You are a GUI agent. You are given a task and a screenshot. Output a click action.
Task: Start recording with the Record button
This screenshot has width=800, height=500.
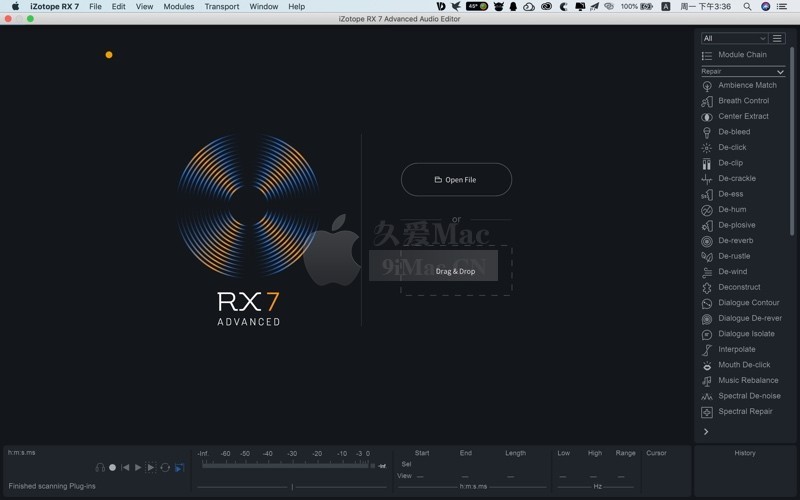[x=112, y=467]
